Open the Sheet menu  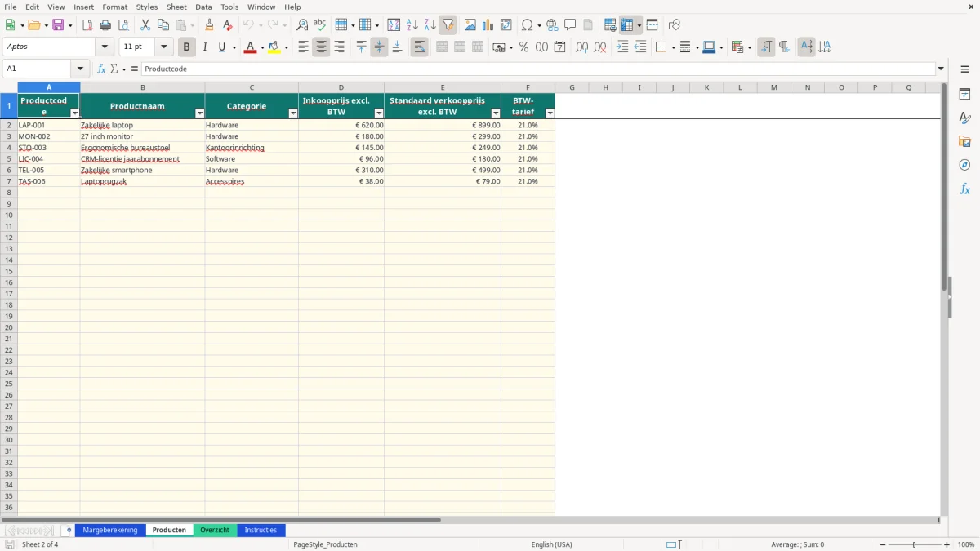176,7
